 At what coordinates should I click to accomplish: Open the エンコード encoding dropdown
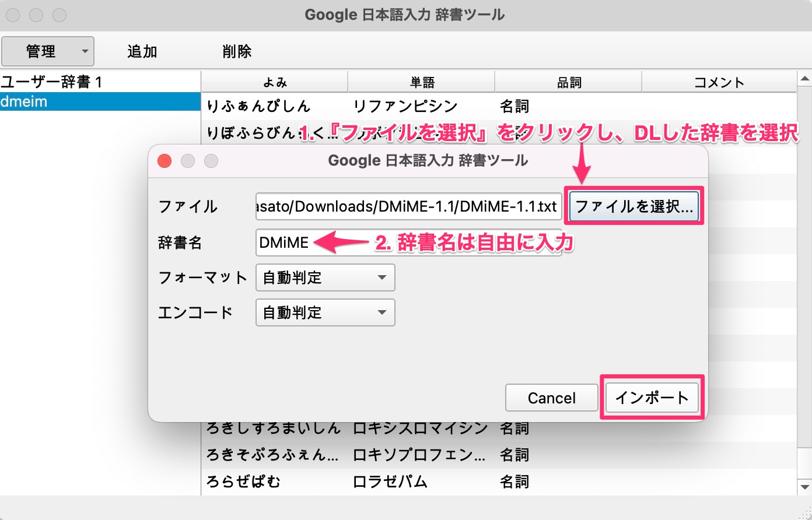coord(325,312)
